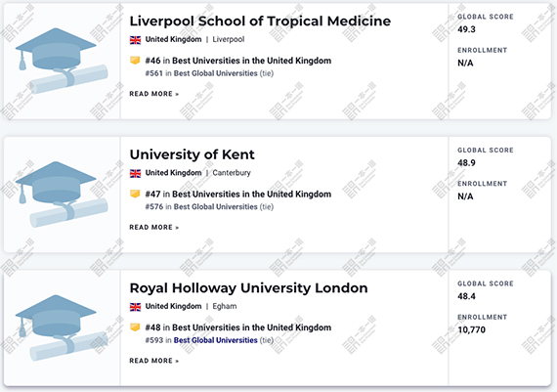Open Liverpool School of Tropical Medicine title

260,22
